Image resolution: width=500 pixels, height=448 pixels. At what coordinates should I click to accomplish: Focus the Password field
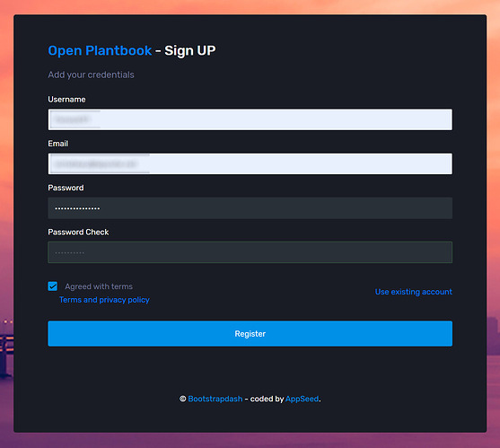250,208
